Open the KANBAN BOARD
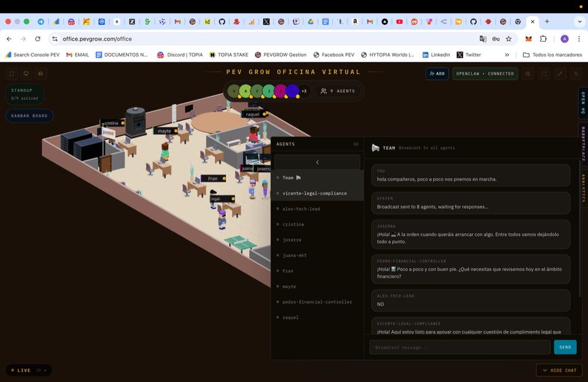This screenshot has width=588, height=382. pos(29,116)
